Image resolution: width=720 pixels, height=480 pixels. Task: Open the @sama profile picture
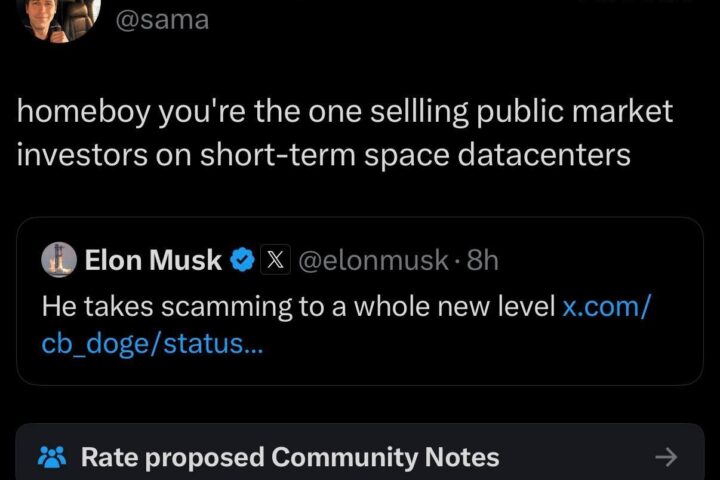click(59, 18)
